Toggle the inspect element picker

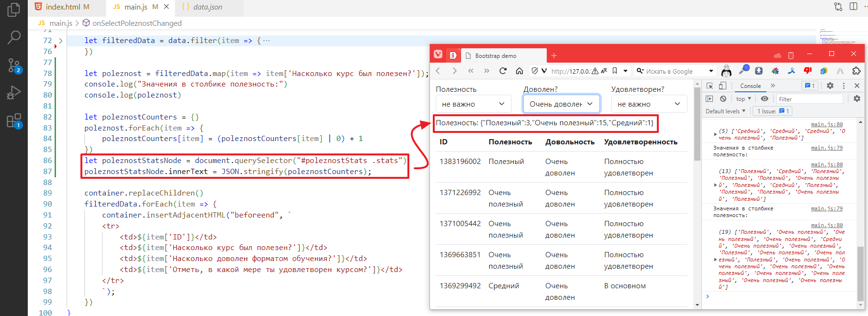click(x=710, y=86)
